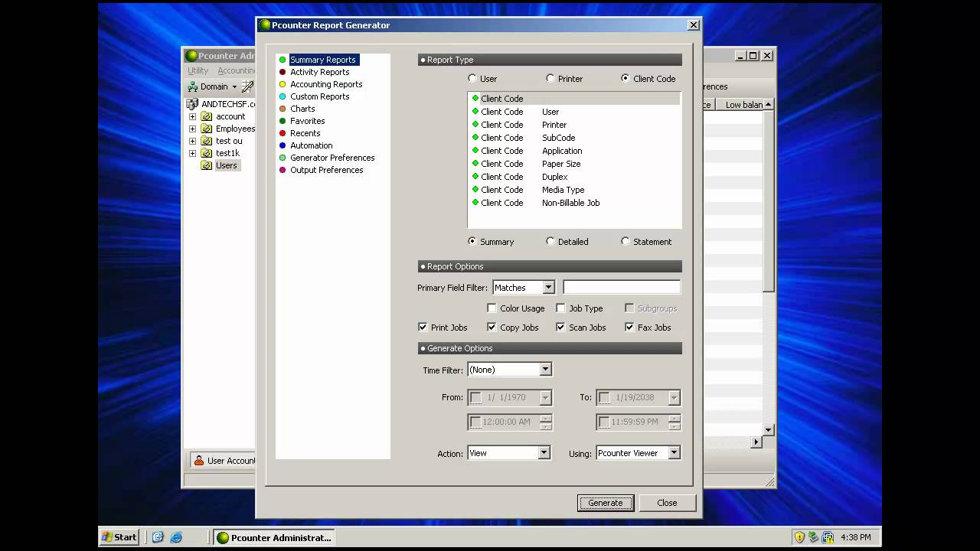
Task: Select the plain Client Code report row
Action: pyautogui.click(x=573, y=99)
